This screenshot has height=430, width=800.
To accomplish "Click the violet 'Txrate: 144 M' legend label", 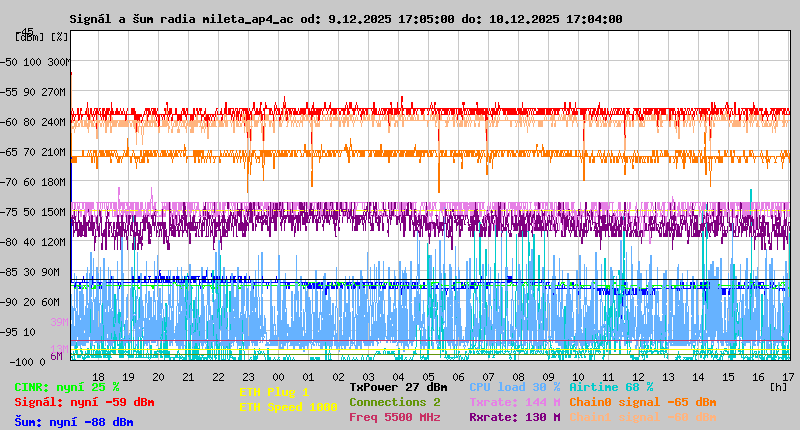I will point(514,402).
